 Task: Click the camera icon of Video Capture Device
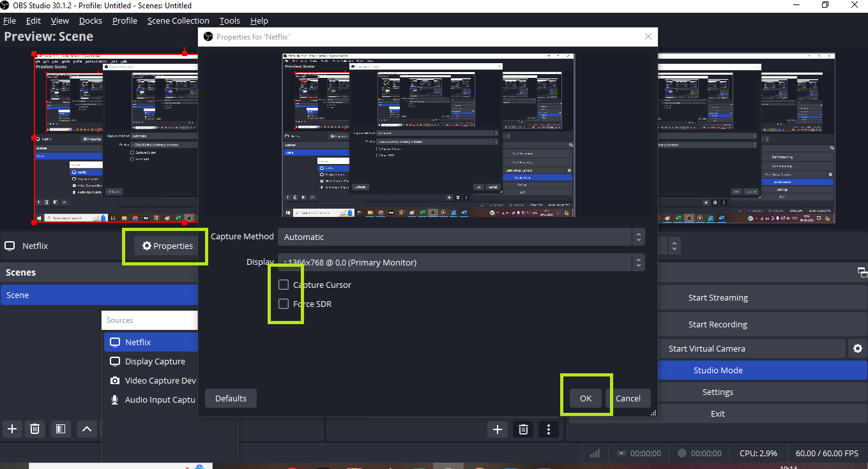[x=115, y=380]
